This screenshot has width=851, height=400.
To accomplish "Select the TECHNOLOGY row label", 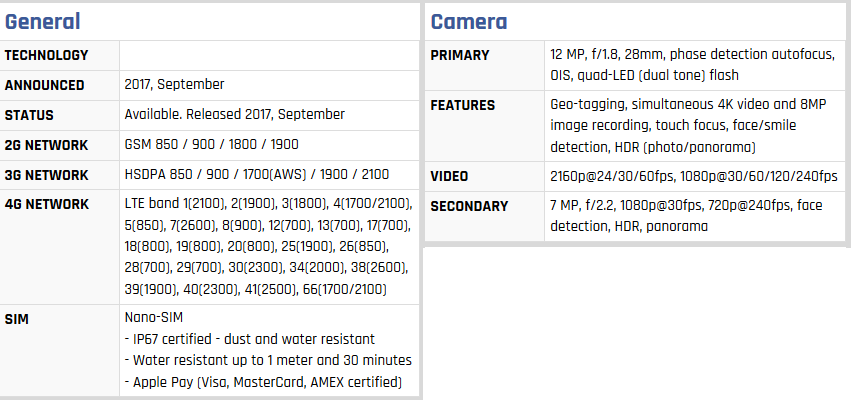I will 46,55.
